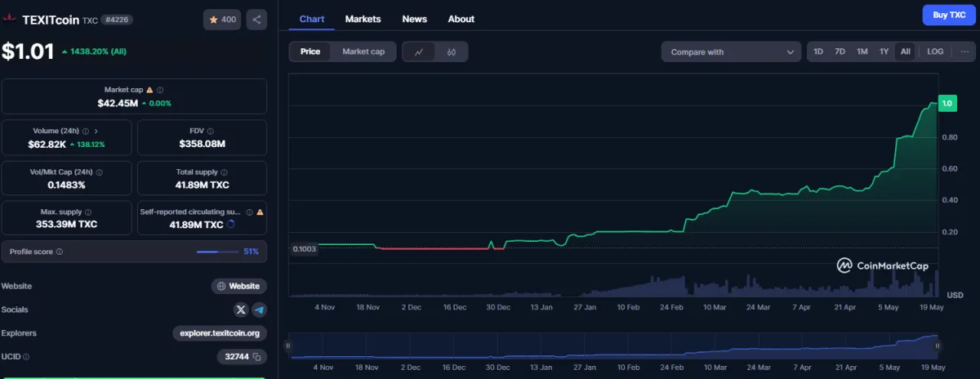
Task: Click Market cap value $42.45M
Action: tap(118, 103)
